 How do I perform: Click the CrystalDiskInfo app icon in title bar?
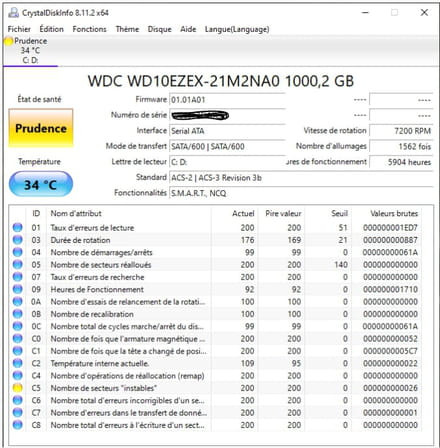point(13,13)
